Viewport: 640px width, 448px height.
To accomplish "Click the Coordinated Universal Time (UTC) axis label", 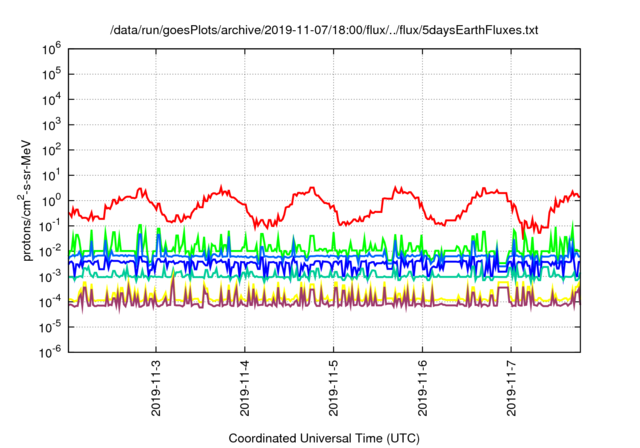I will point(324,439).
